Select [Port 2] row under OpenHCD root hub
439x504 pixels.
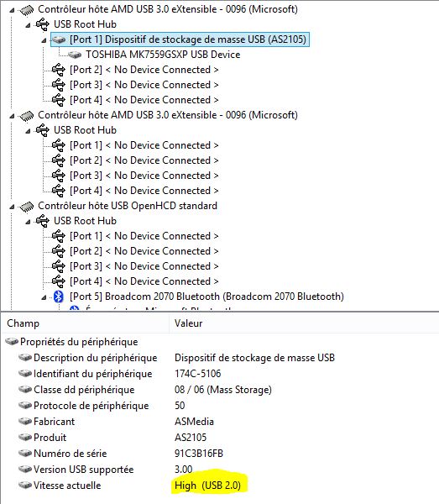tap(144, 251)
